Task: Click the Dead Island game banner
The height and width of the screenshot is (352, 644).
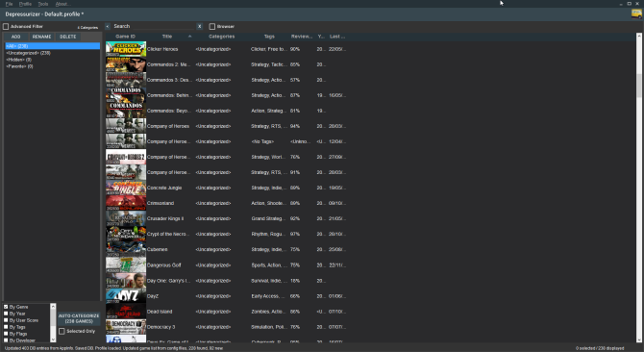Action: tap(126, 312)
